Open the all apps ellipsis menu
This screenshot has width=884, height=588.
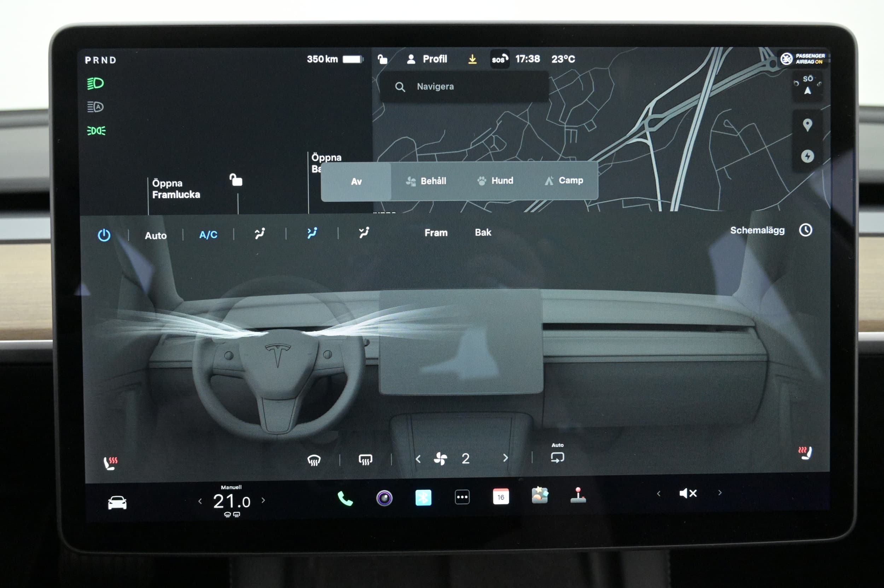click(462, 497)
